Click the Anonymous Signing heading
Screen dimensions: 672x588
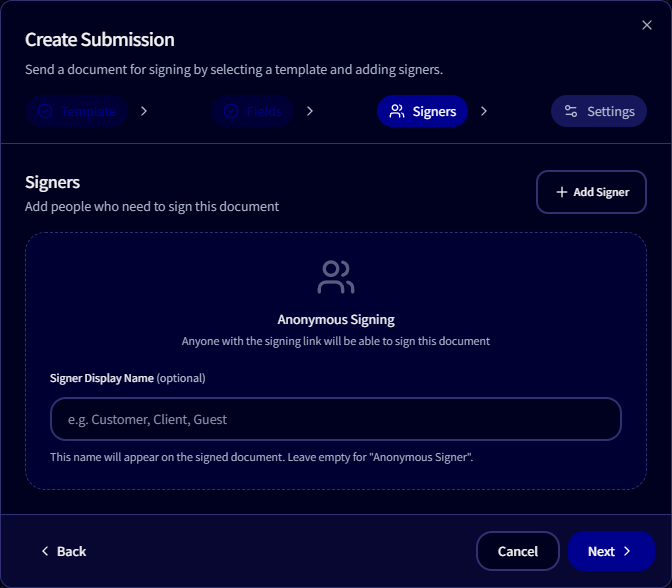336,320
